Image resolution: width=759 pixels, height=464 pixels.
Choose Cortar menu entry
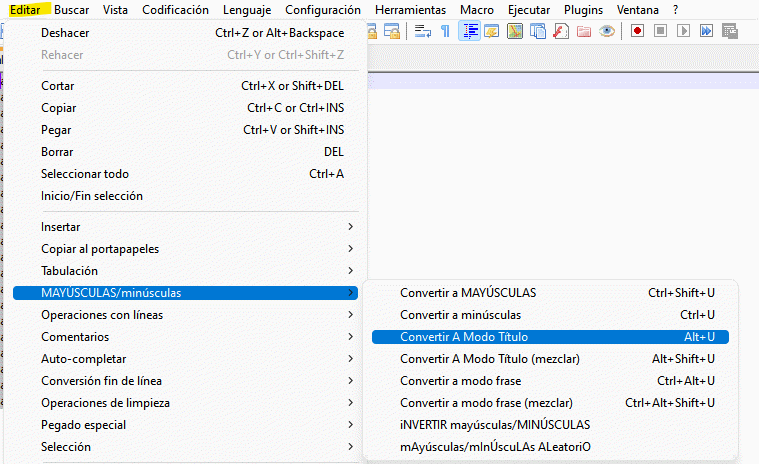click(185, 86)
